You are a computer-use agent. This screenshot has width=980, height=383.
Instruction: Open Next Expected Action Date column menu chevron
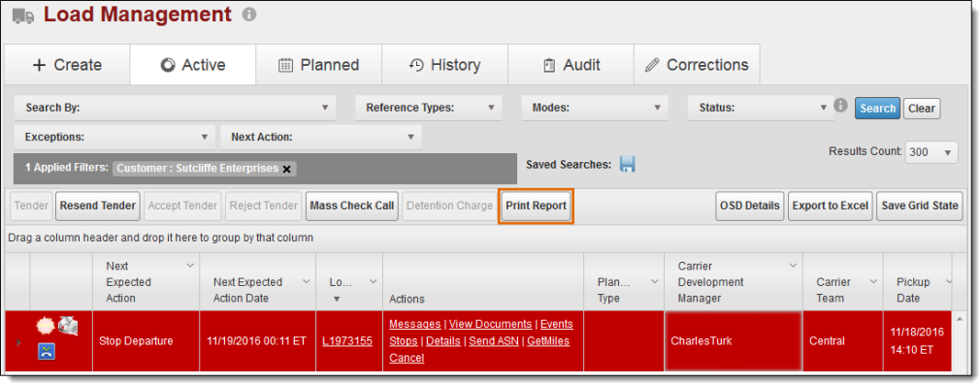[307, 282]
